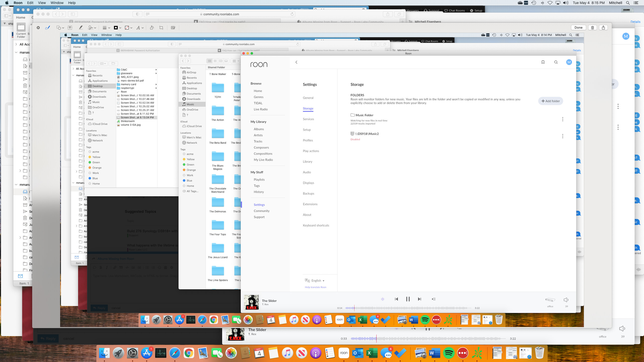The width and height of the screenshot is (644, 362).
Task: Click next track in the screenshot's Roon player
Action: click(419, 299)
